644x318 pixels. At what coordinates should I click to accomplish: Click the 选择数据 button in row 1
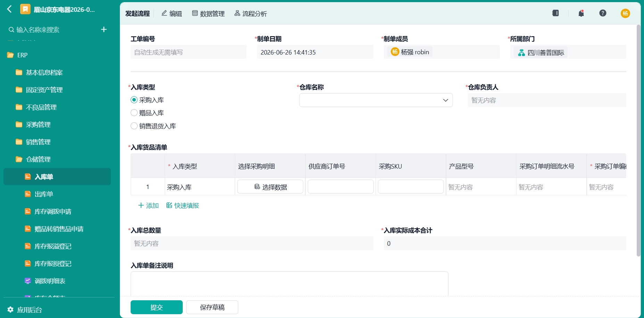tap(270, 187)
